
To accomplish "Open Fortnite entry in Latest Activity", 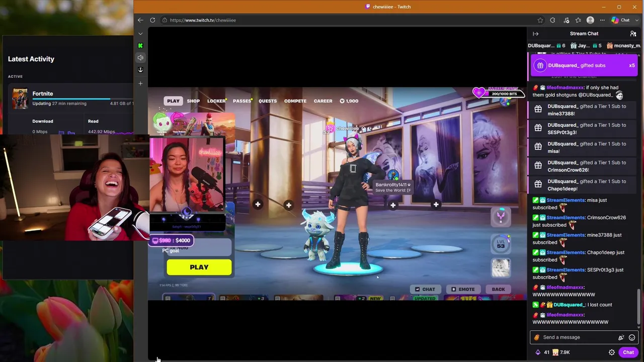I will (x=70, y=99).
